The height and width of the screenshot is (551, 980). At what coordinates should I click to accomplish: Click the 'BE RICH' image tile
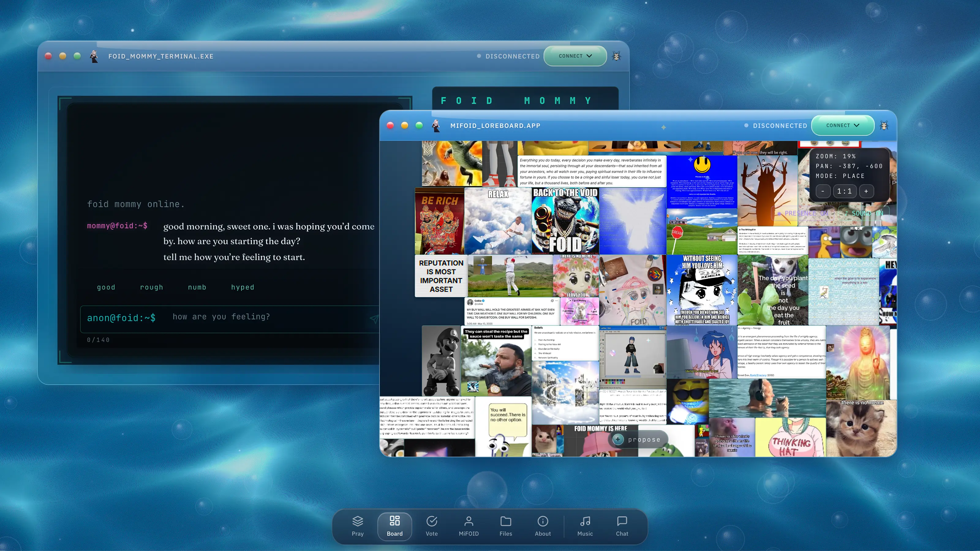(x=439, y=221)
